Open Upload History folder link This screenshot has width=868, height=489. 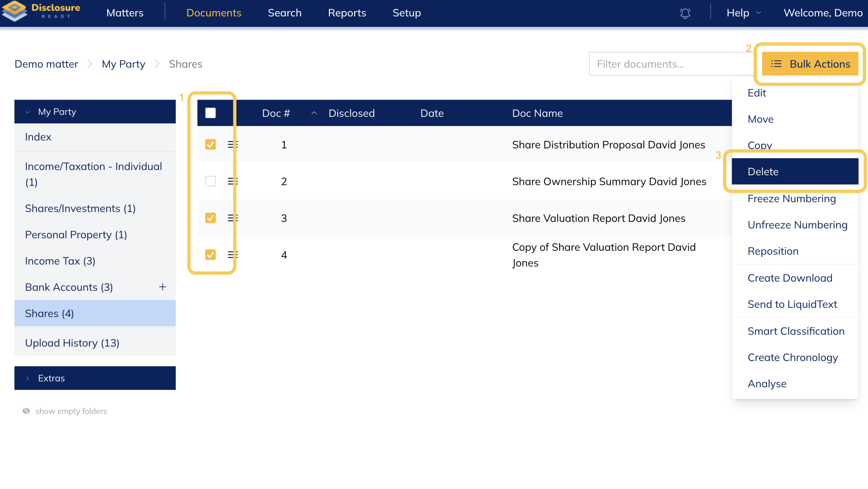(x=72, y=343)
